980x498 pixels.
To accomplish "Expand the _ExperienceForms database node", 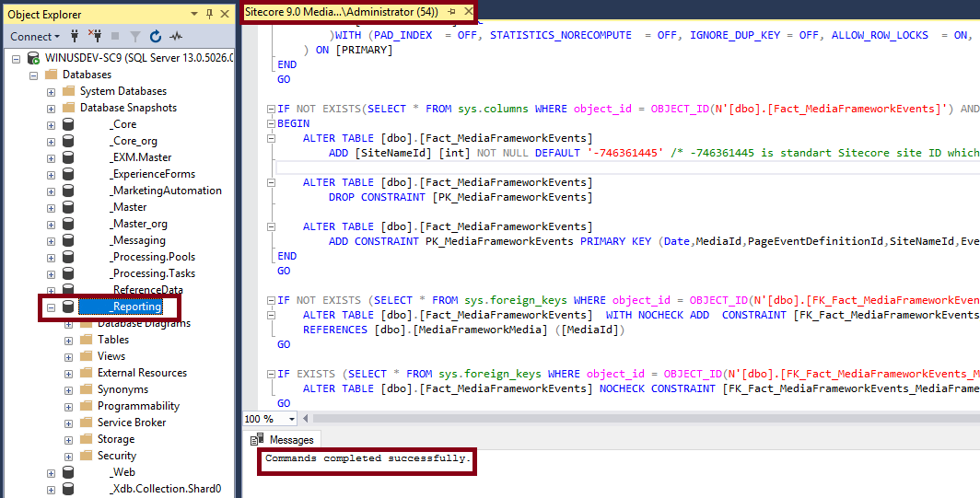I will tap(52, 174).
